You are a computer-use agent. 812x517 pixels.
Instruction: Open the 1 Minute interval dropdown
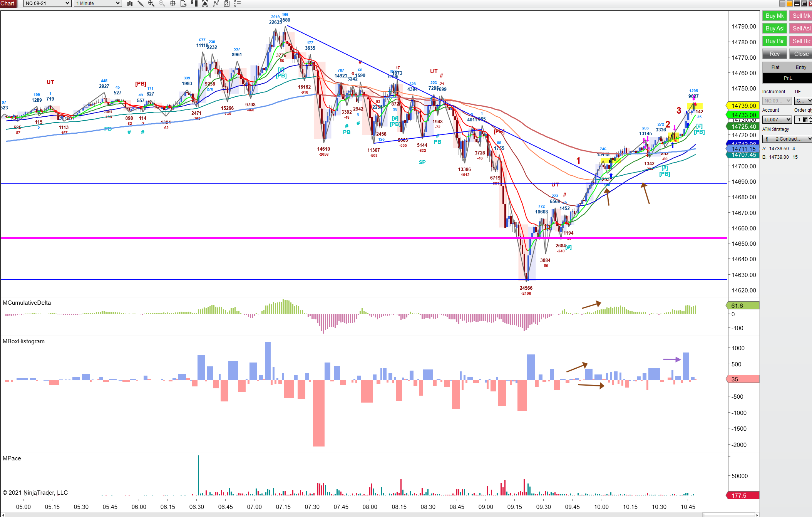[98, 3]
